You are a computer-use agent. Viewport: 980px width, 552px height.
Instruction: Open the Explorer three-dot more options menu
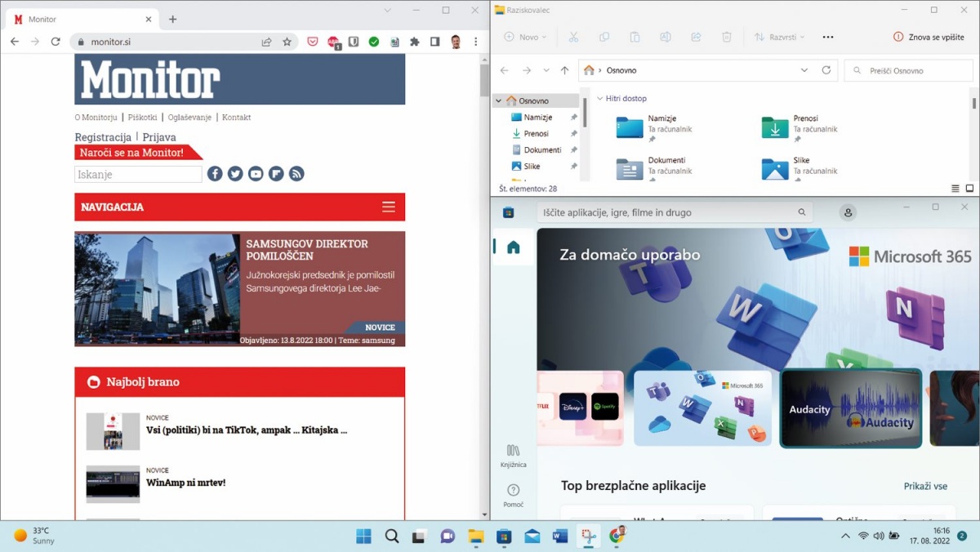(828, 37)
